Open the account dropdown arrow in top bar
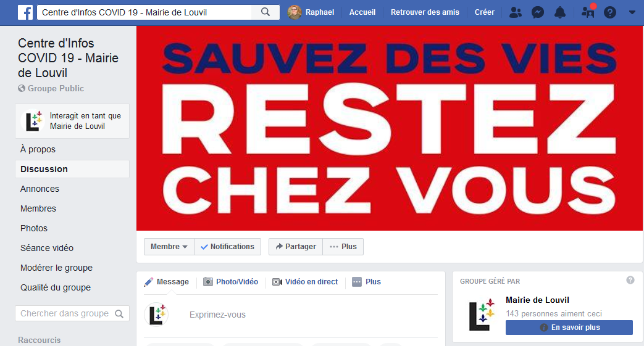The image size is (644, 346). pyautogui.click(x=632, y=13)
